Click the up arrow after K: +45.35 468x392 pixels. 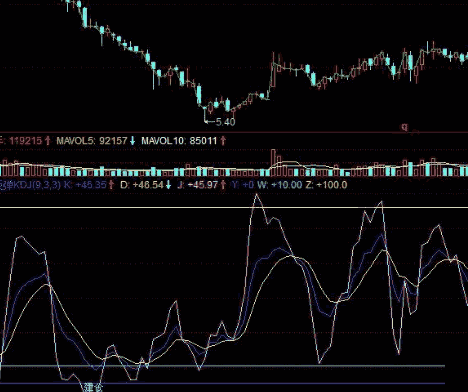tap(111, 185)
